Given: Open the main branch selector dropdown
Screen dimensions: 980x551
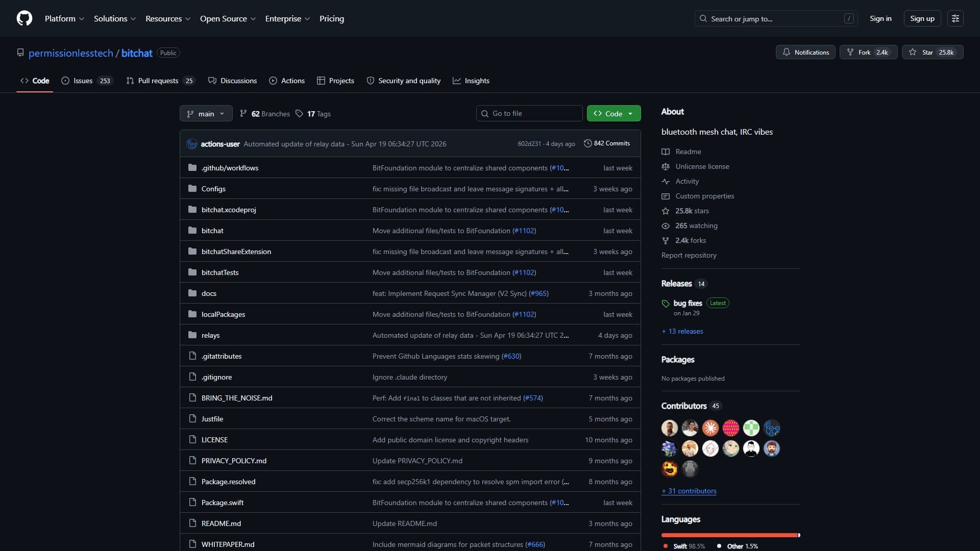Looking at the screenshot, I should (206, 113).
